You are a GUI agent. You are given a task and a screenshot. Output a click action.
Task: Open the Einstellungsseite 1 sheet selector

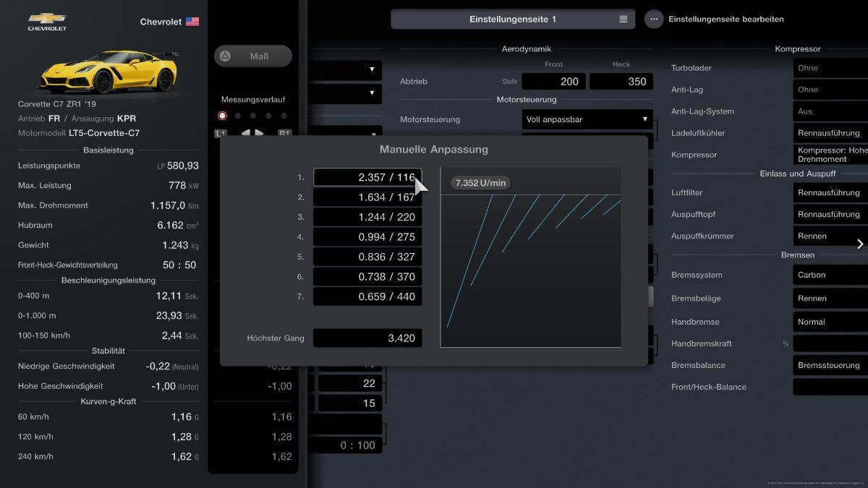tap(513, 20)
